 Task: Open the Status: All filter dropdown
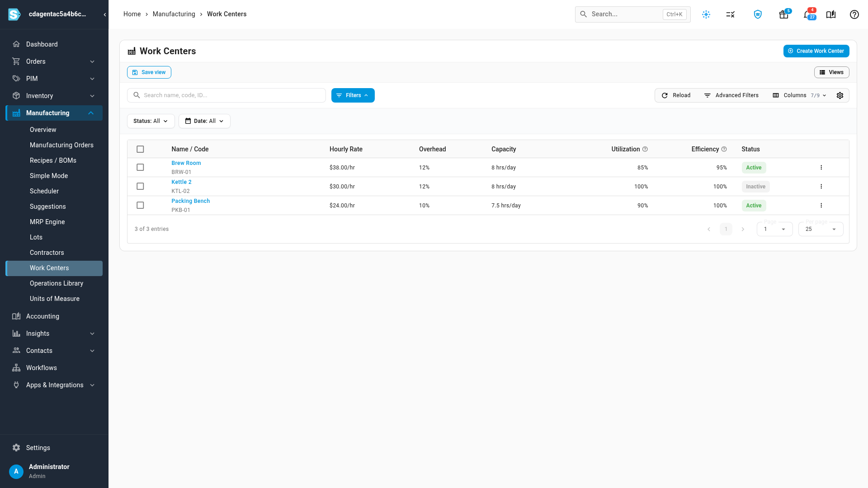151,121
